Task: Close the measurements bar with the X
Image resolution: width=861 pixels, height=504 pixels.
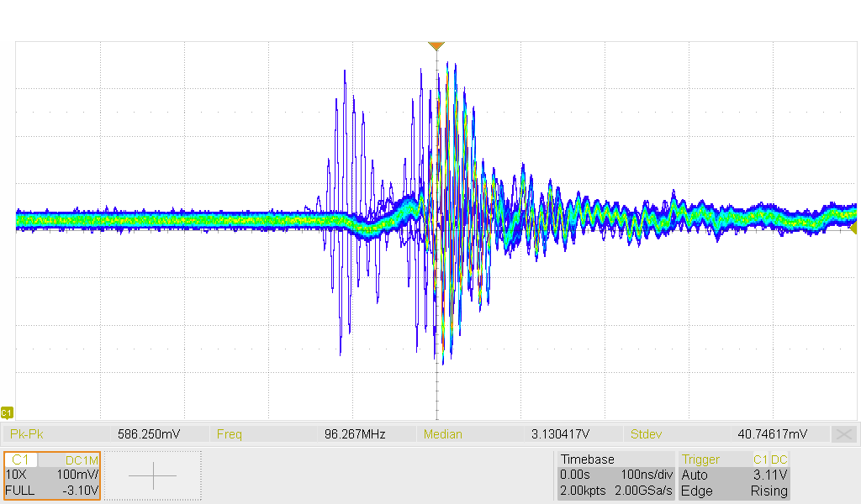Action: click(843, 434)
